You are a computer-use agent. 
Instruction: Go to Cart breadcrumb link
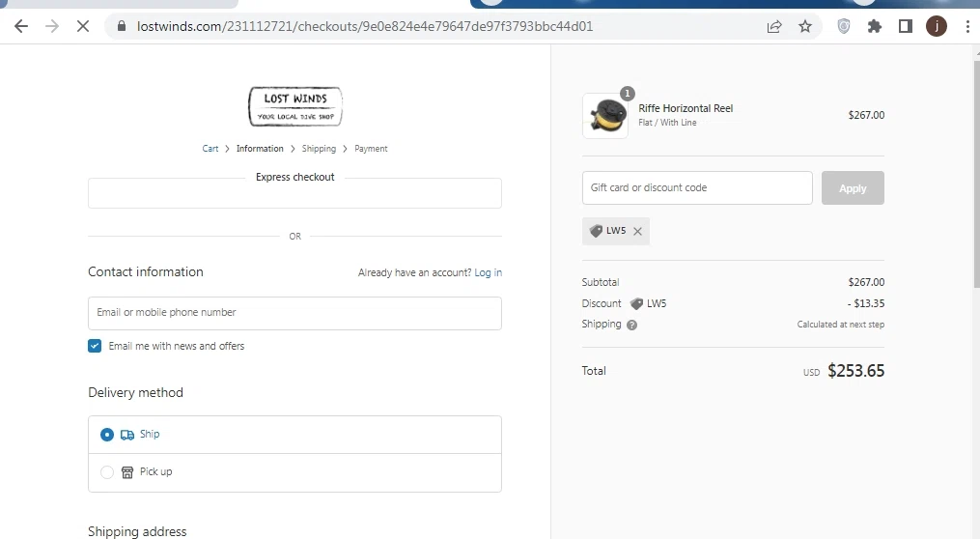point(210,148)
